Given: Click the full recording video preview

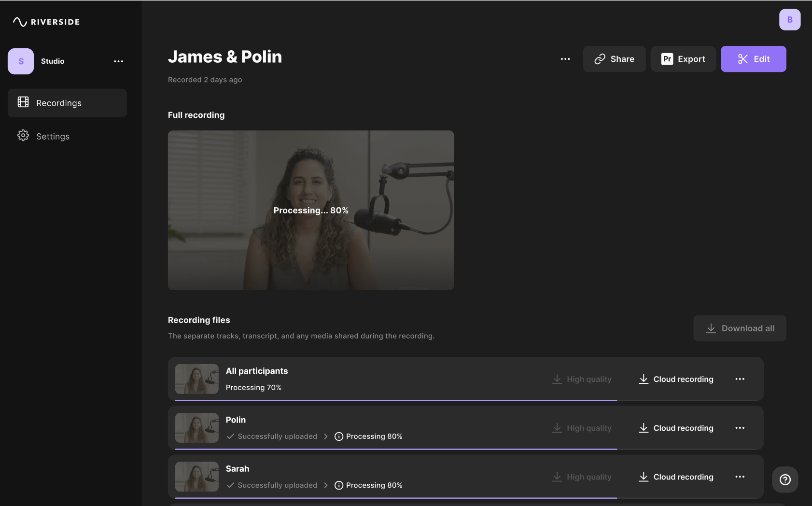Looking at the screenshot, I should click(x=311, y=210).
